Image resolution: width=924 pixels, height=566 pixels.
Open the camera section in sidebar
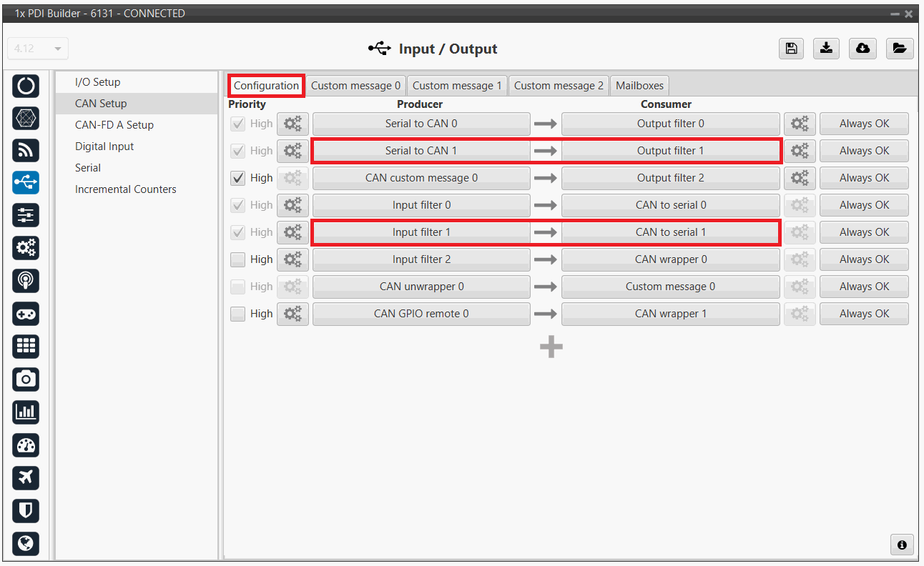[x=26, y=379]
